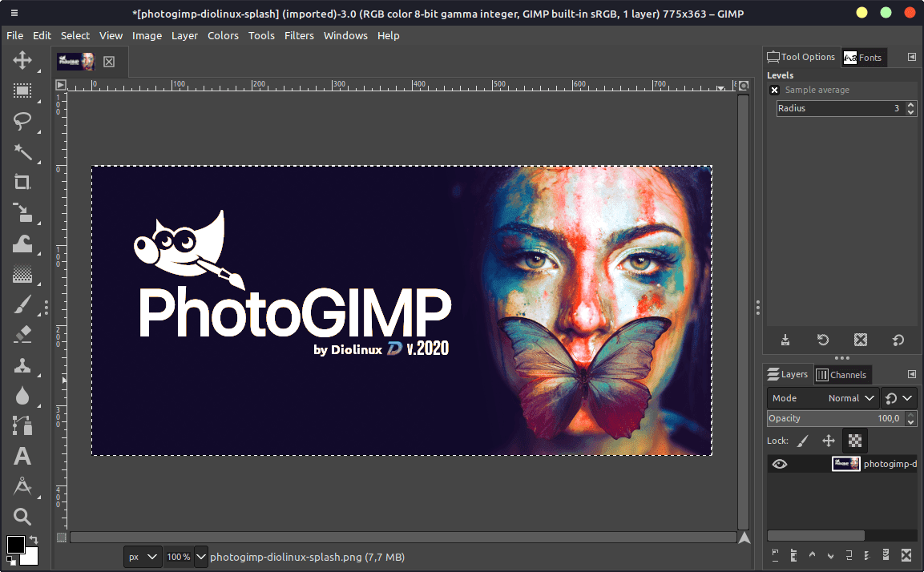924x572 pixels.
Task: Open the foreground black color swatch
Action: 15,544
